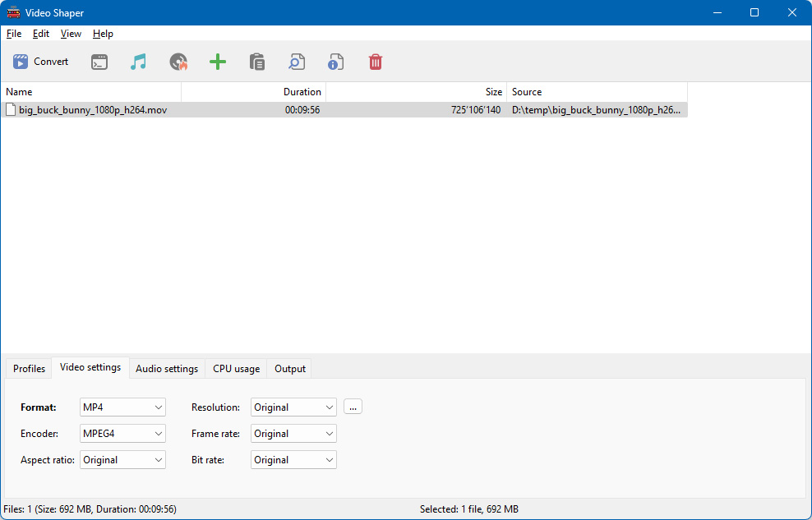This screenshot has width=812, height=520.
Task: Click the disc burn icon
Action: coord(178,62)
